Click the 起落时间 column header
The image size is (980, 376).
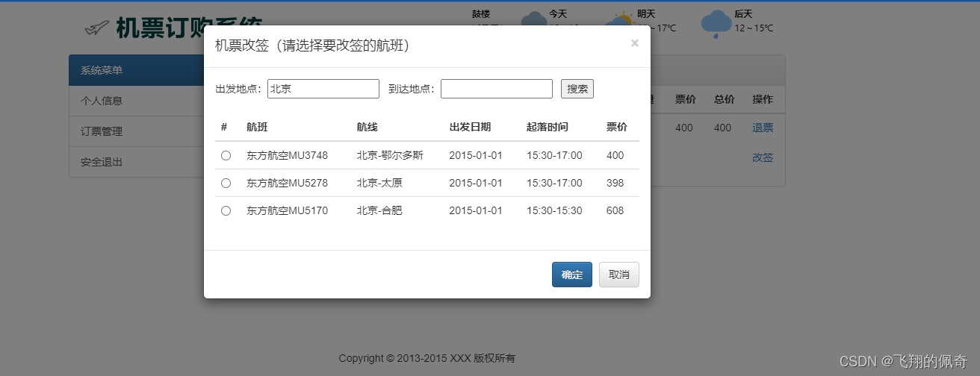pos(548,127)
